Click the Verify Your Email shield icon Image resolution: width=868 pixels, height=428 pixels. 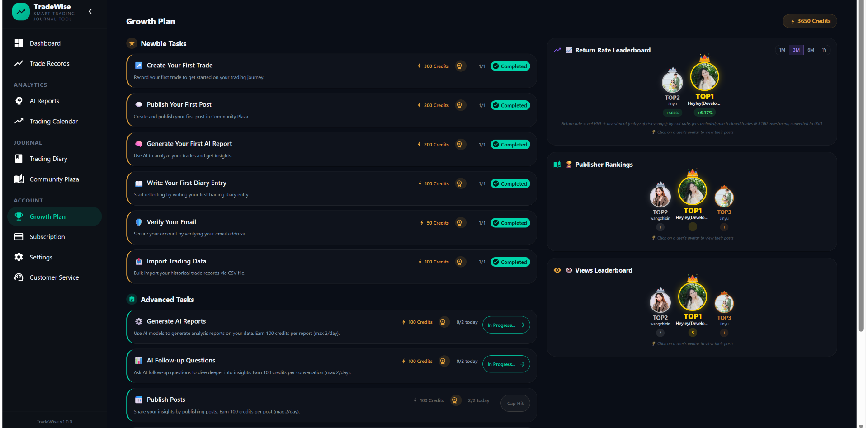click(x=139, y=222)
